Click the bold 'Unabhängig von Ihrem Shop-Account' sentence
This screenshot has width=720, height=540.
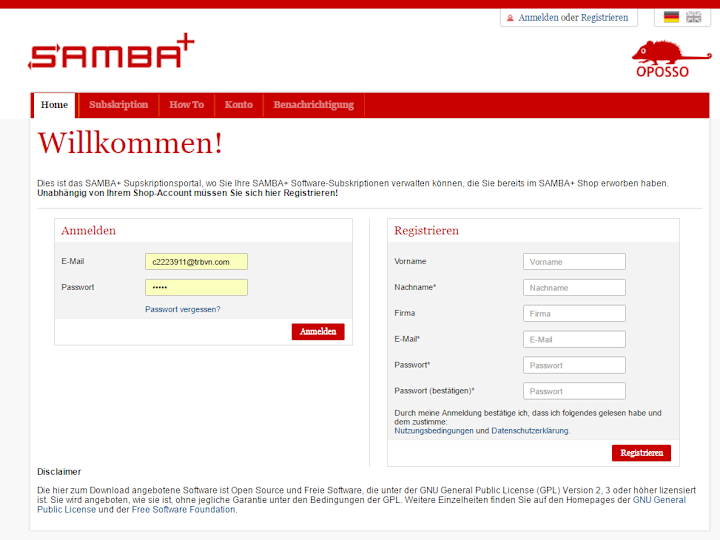[x=187, y=193]
